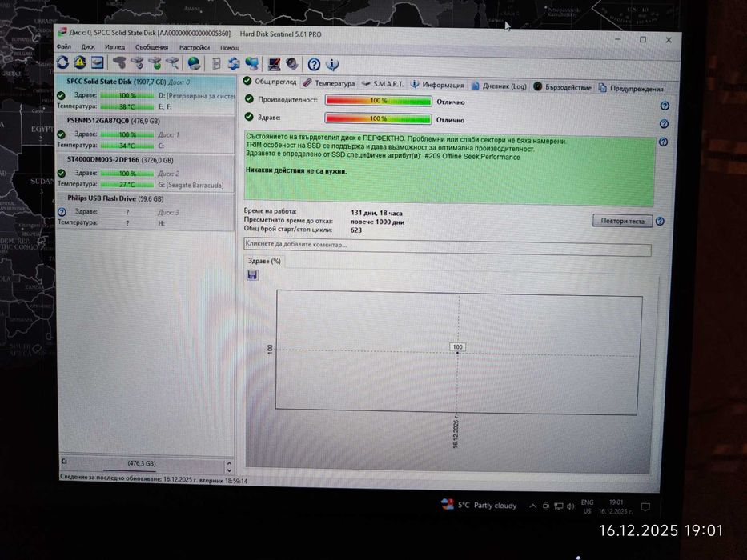The height and width of the screenshot is (560, 747).
Task: Click the unknown status icon of Philips USB Flash Drive
Action: coord(62,212)
